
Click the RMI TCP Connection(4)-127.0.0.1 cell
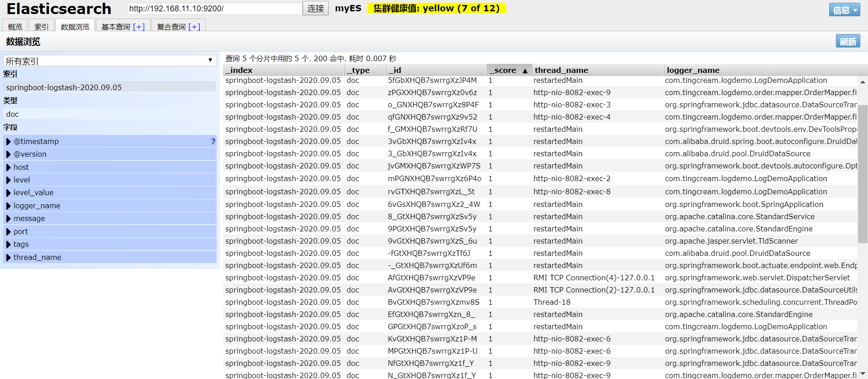pyautogui.click(x=594, y=278)
